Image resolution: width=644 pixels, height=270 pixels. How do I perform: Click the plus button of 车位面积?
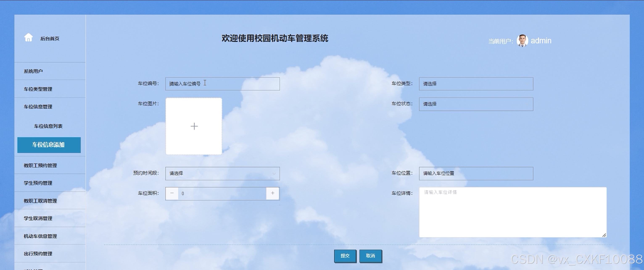[272, 193]
